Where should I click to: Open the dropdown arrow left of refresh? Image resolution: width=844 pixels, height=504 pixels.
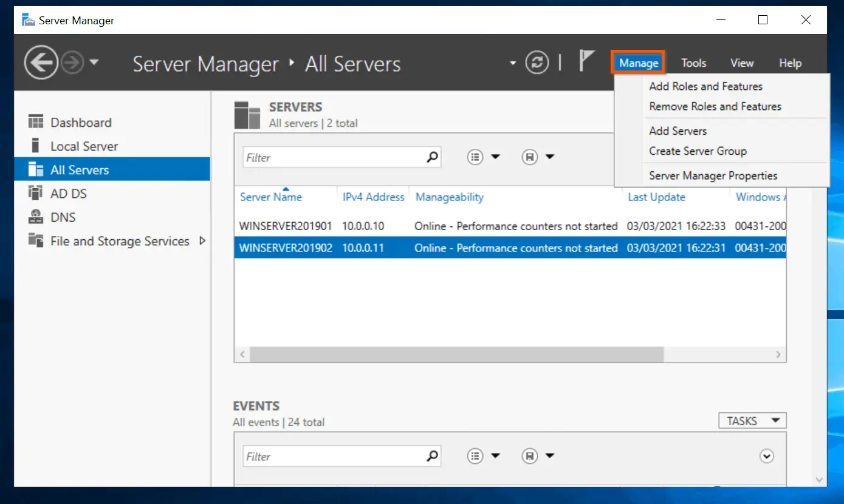pos(513,63)
